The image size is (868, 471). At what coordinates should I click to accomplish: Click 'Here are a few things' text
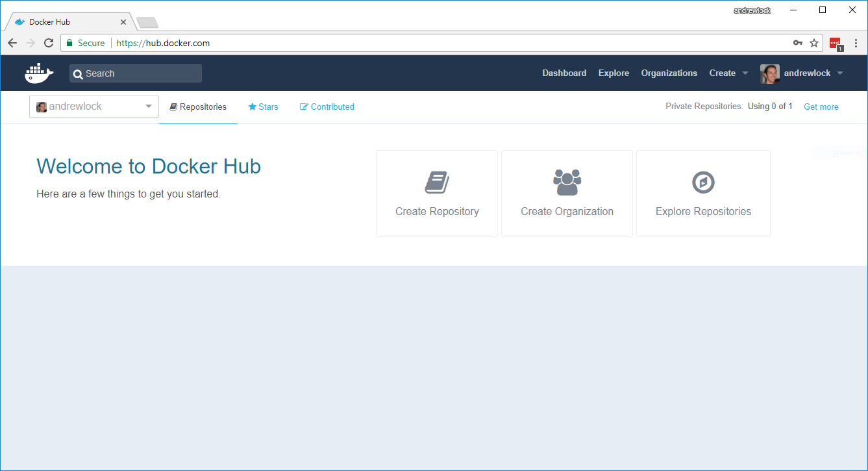pyautogui.click(x=129, y=194)
